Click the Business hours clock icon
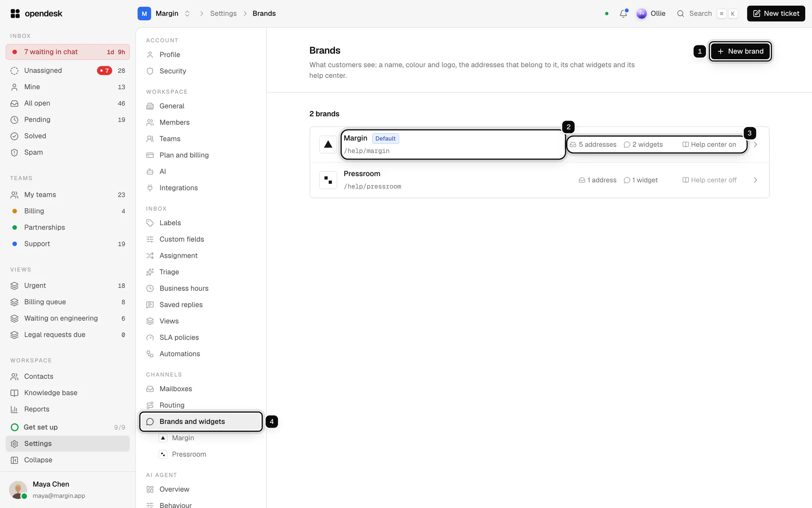 150,288
